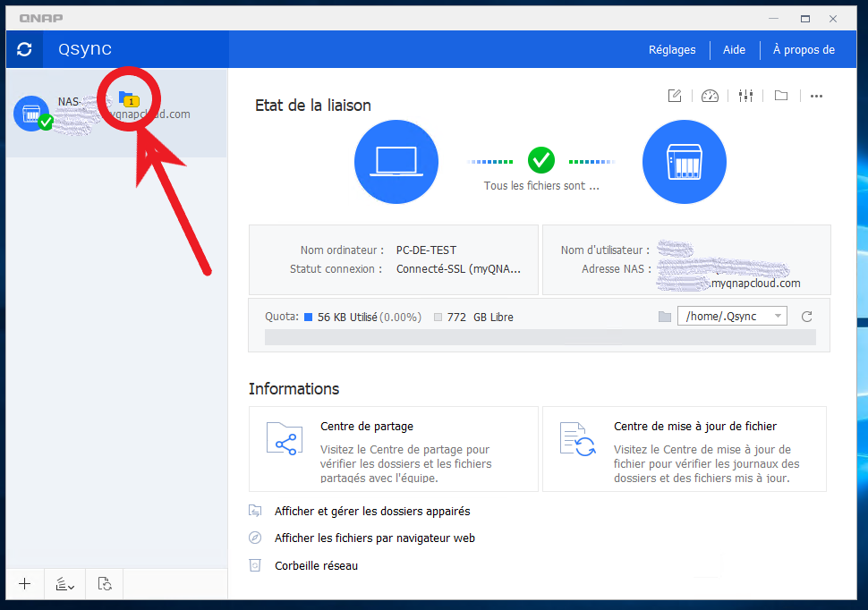Open the Aide menu
This screenshot has width=868, height=610.
tap(734, 50)
